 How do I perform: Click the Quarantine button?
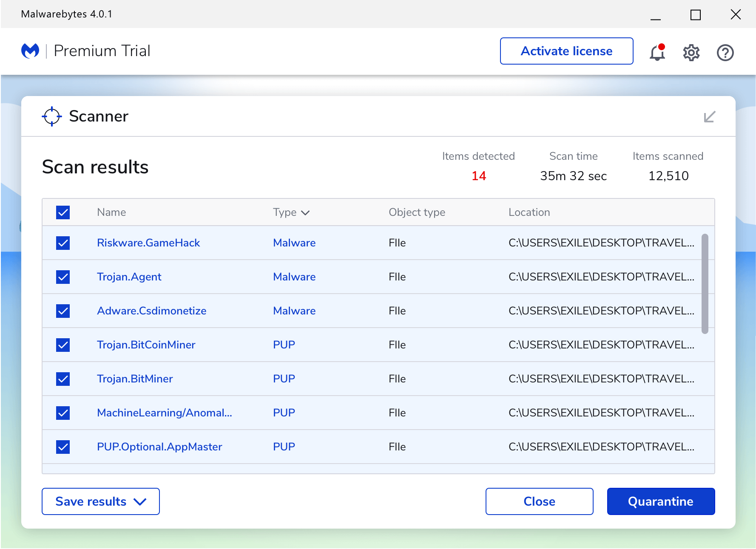661,501
